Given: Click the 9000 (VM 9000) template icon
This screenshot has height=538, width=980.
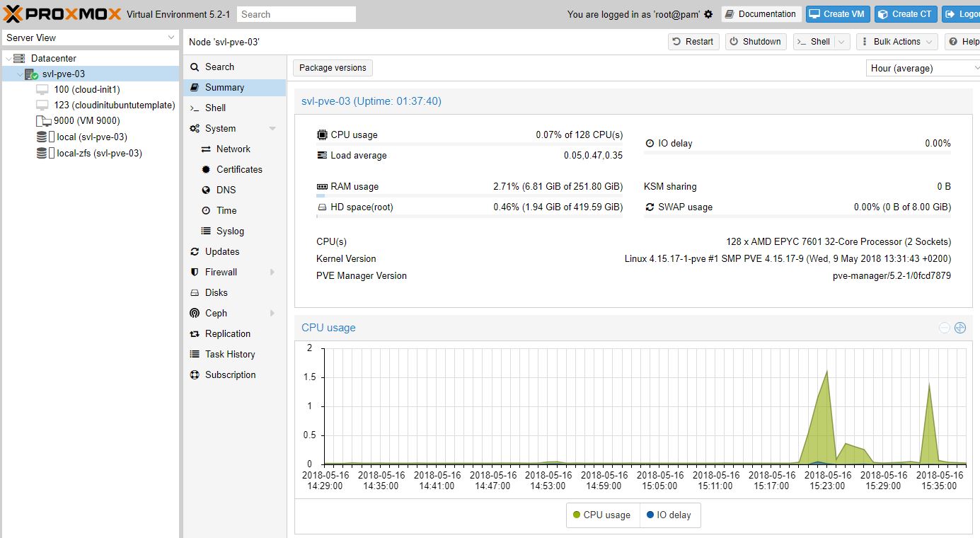Looking at the screenshot, I should pos(43,121).
